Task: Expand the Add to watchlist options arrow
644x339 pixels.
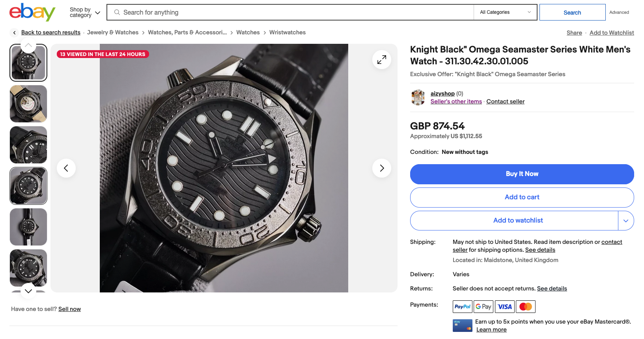Action: coord(625,221)
